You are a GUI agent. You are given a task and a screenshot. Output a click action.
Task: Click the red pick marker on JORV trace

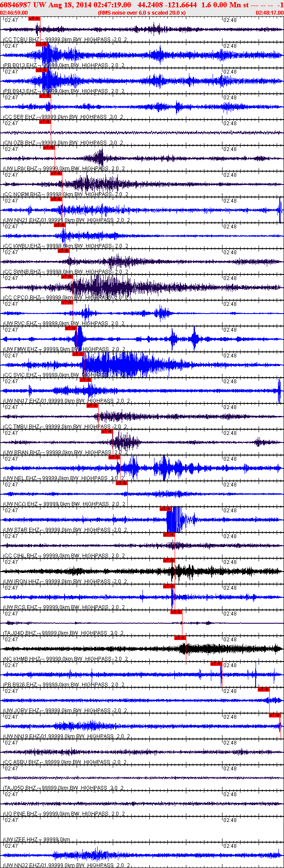pyautogui.click(x=264, y=689)
